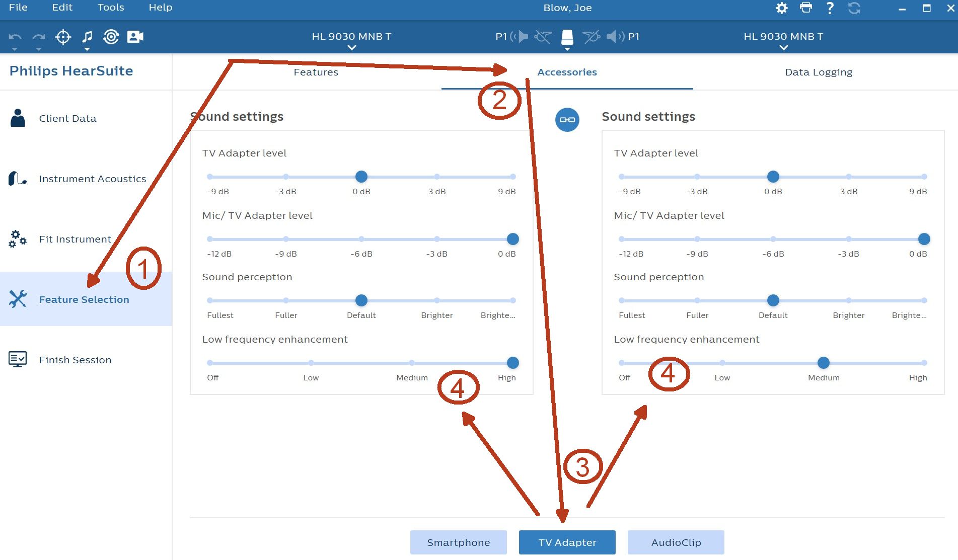Set left TV Adapter level to 3 dB
Image resolution: width=958 pixels, height=560 pixels.
pos(437,177)
